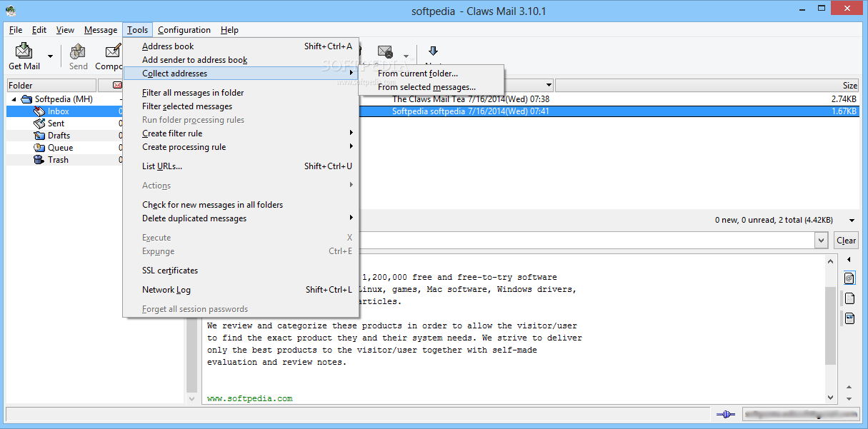Image resolution: width=868 pixels, height=429 pixels.
Task: Open dropdown arrow beside the junk mail icon
Action: (x=406, y=56)
